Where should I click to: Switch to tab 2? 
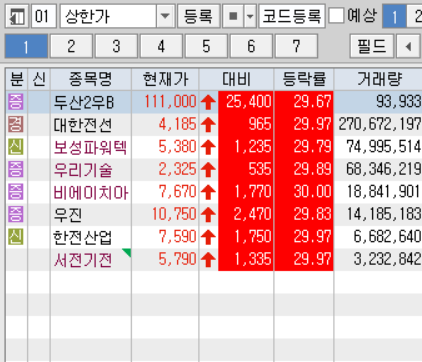coord(71,46)
